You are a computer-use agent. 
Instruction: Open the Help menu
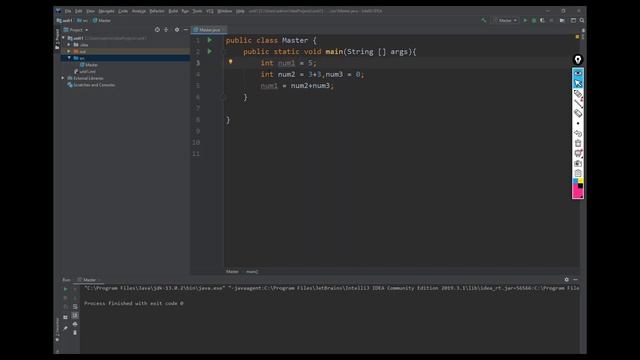pos(240,11)
